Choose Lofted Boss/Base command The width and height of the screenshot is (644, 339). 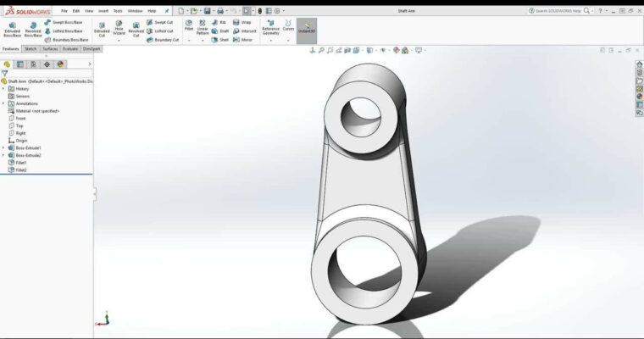(64, 31)
